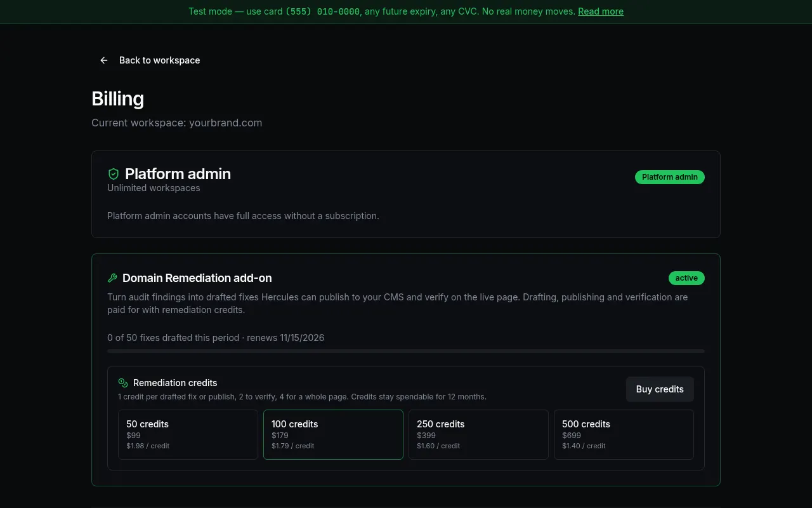Click the $399 price text

point(426,436)
